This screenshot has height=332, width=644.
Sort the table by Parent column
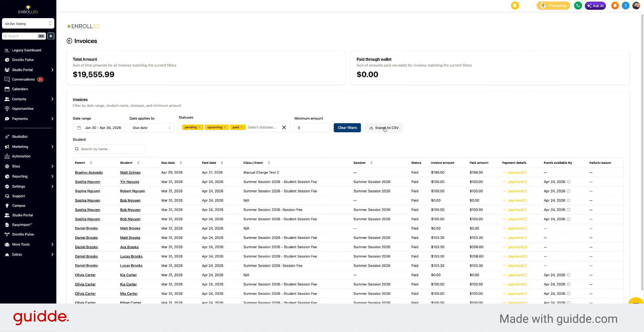91,163
